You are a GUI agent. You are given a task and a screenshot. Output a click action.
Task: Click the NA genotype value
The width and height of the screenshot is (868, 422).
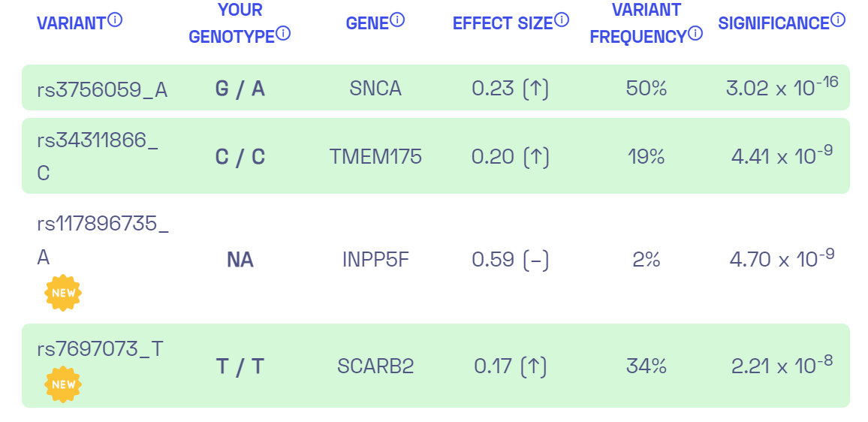tap(240, 260)
